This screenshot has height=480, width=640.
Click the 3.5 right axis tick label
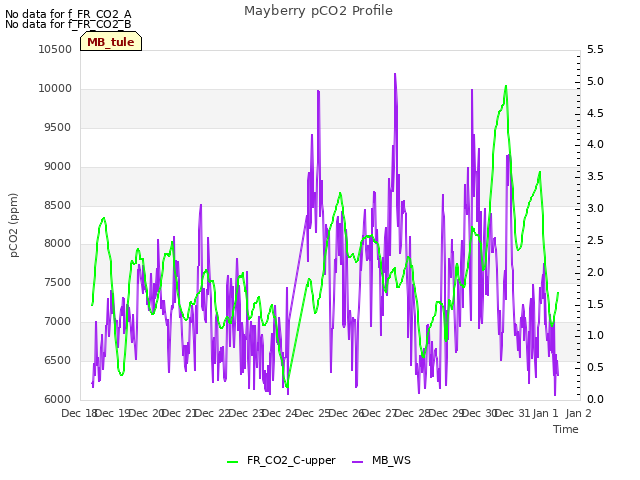(595, 176)
